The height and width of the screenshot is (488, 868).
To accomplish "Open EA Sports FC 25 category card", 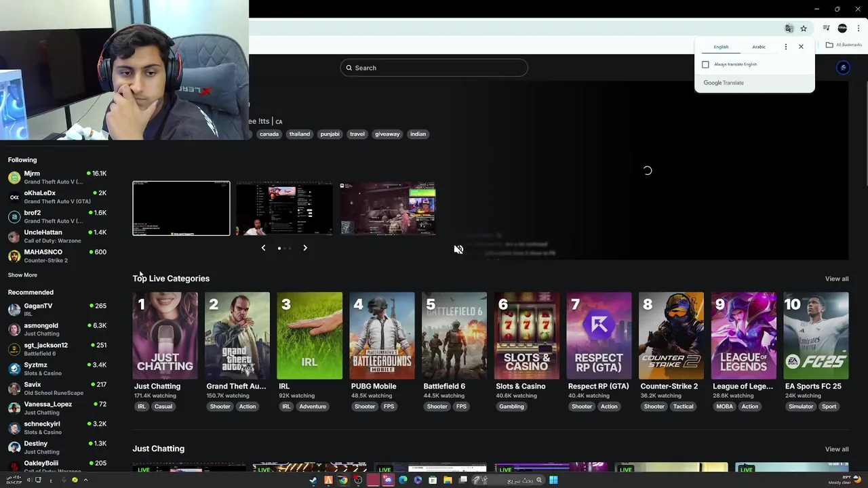I will [x=816, y=335].
